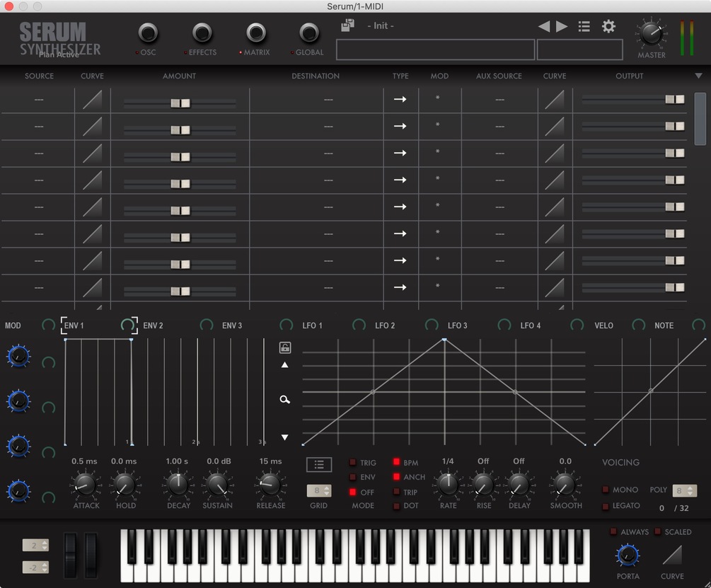The width and height of the screenshot is (711, 588).
Task: Click the portamento Curve shape icon
Action: (672, 555)
